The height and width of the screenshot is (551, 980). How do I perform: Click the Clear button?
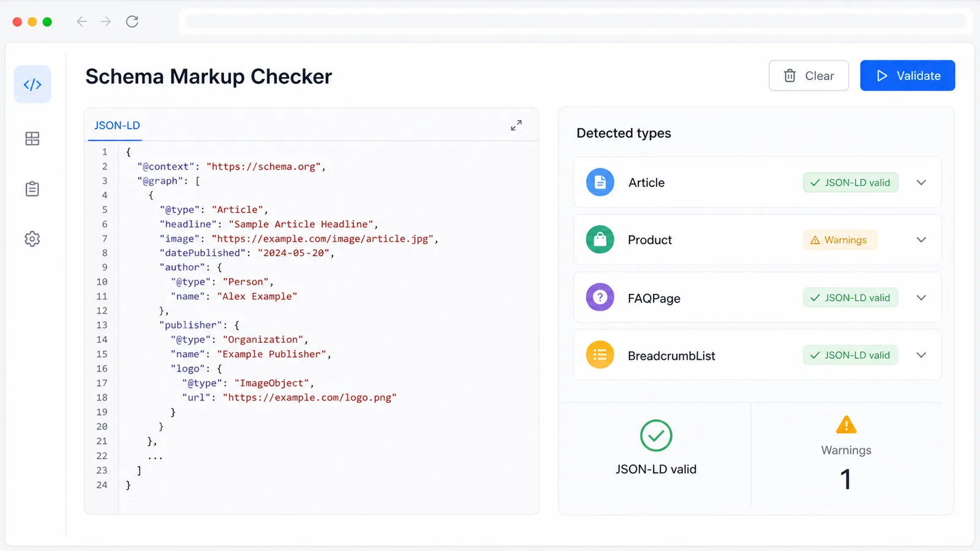[809, 75]
